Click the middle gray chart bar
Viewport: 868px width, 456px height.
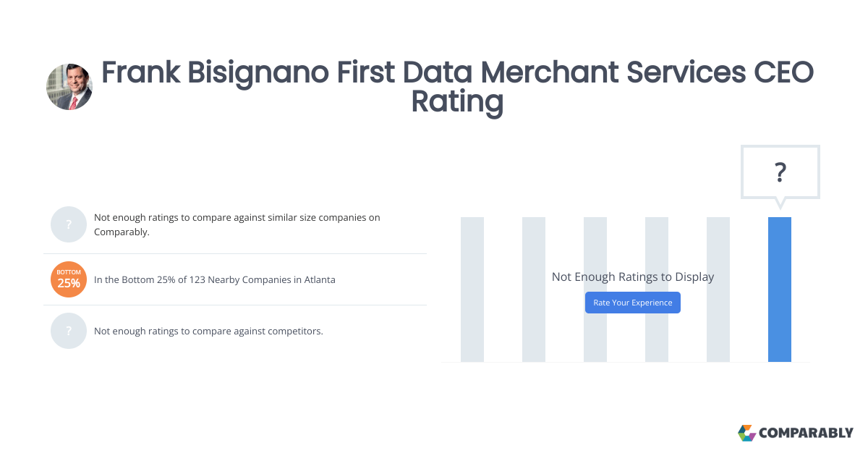point(595,288)
